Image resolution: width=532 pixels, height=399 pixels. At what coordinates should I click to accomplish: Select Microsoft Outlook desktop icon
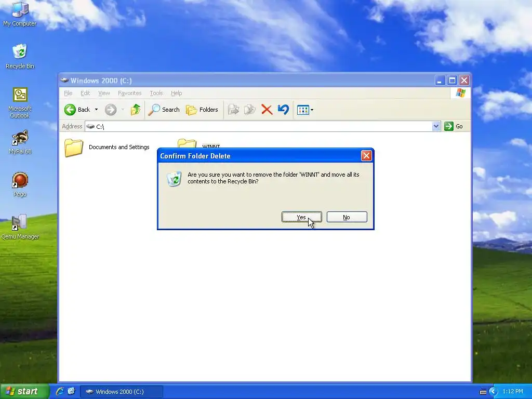pyautogui.click(x=20, y=103)
